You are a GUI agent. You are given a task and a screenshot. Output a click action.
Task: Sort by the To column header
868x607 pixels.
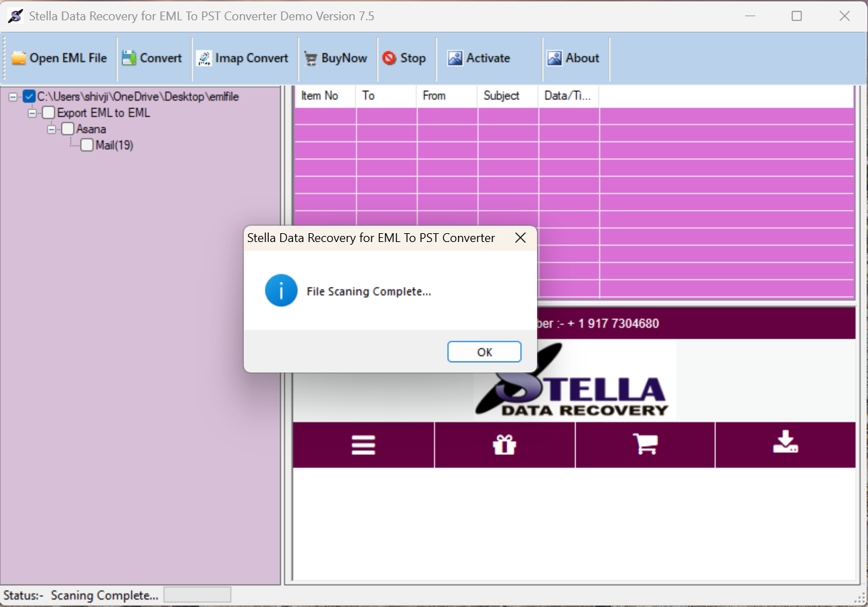tap(386, 96)
